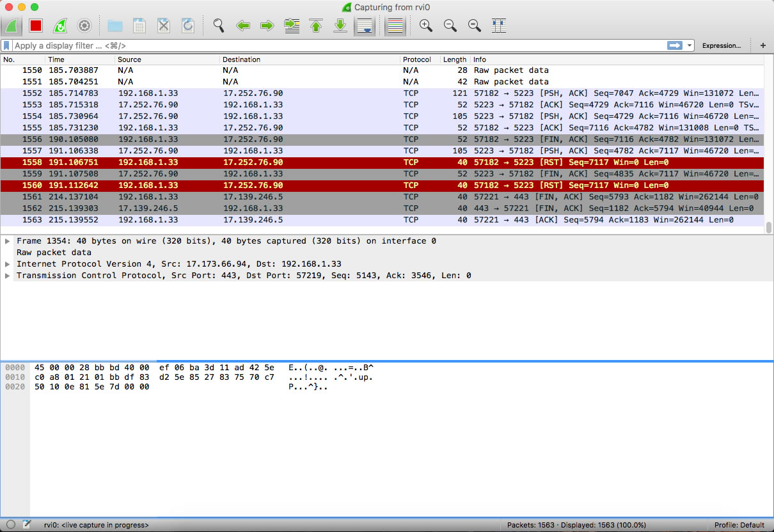Save this capture file icon
This screenshot has height=532, width=774.
(139, 26)
